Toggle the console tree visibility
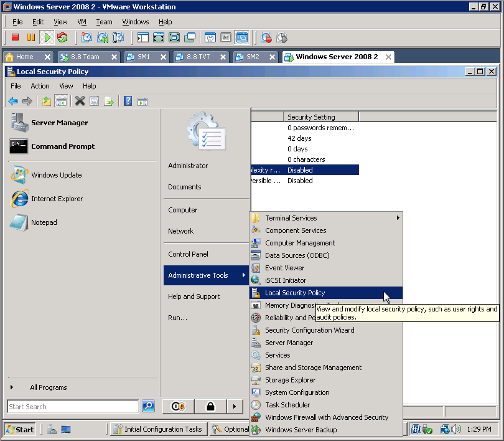The height and width of the screenshot is (441, 504). 62,101
